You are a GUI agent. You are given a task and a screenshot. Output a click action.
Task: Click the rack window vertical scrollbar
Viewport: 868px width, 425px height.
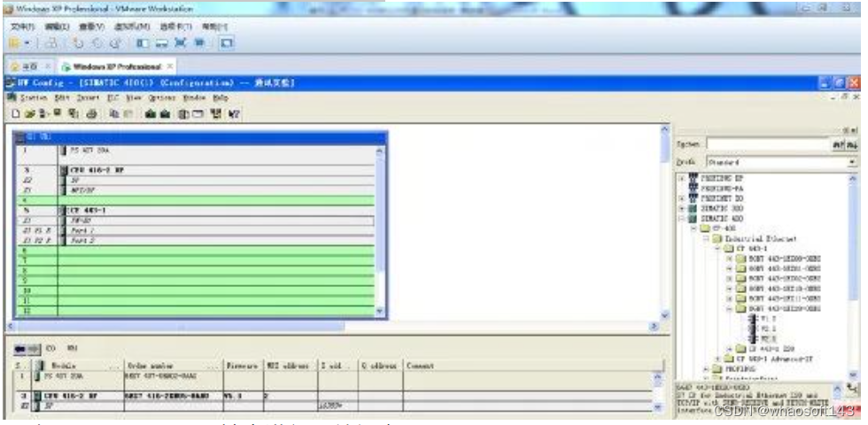380,231
